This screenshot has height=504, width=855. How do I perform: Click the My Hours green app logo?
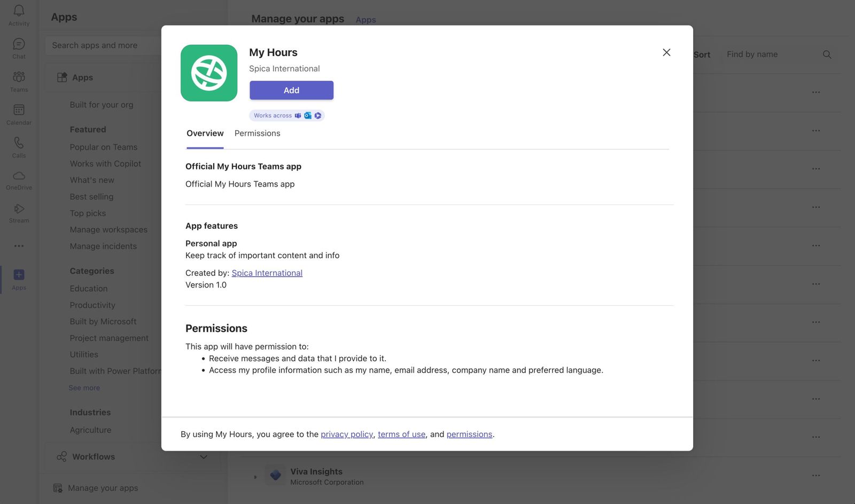[x=209, y=73]
